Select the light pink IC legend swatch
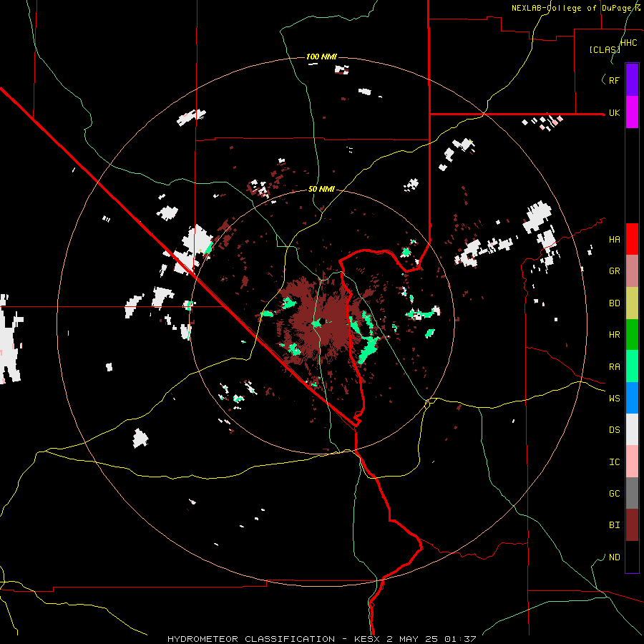This screenshot has width=644, height=644. click(x=632, y=462)
